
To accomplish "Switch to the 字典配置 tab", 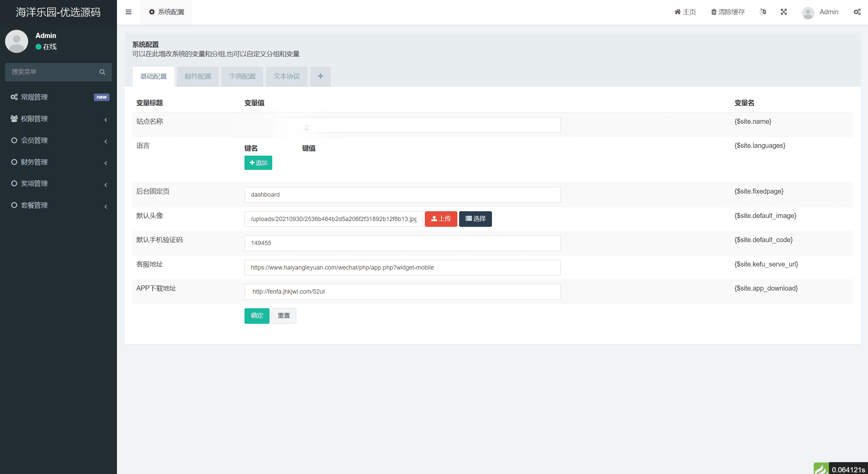I will [242, 76].
